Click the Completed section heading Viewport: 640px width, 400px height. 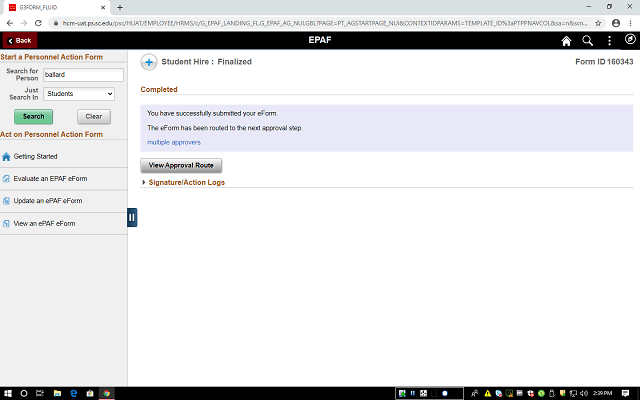[159, 89]
